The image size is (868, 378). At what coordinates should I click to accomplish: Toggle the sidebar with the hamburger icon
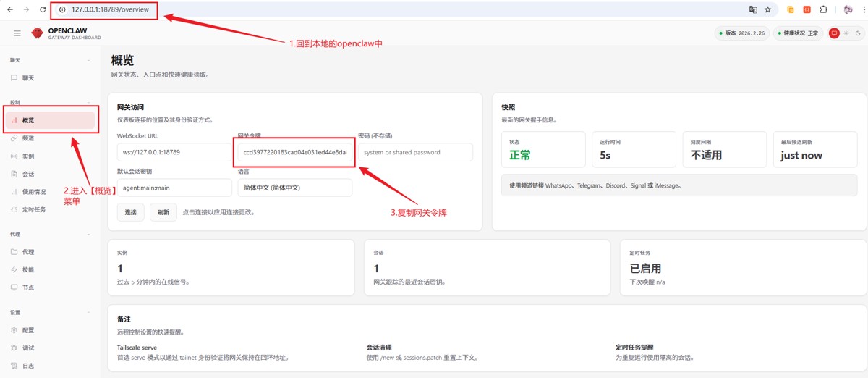point(17,33)
